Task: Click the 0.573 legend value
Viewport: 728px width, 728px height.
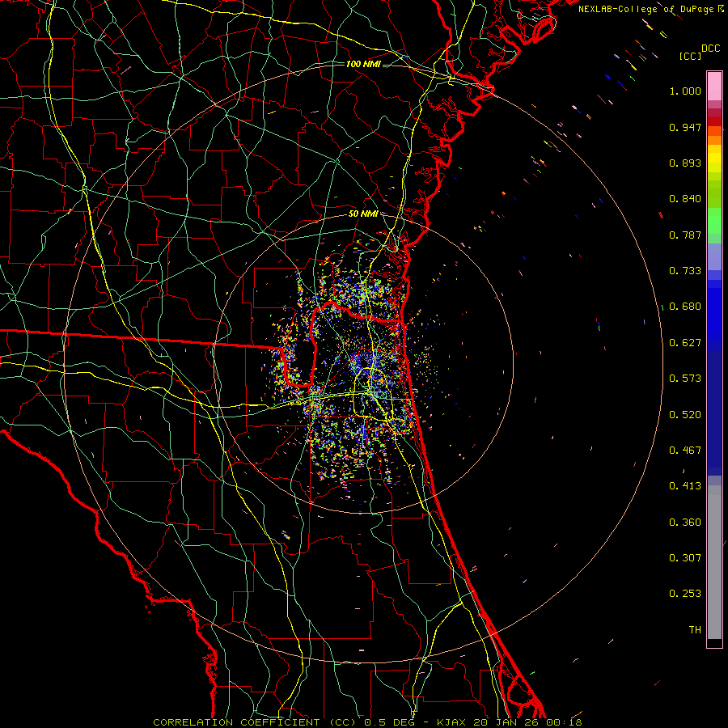Action: [x=685, y=379]
